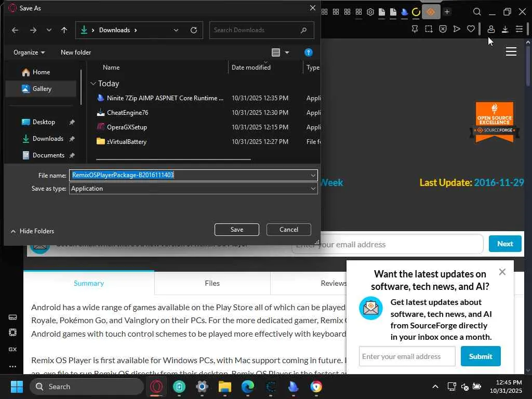
Task: Expand the File name dropdown
Action: pyautogui.click(x=313, y=176)
